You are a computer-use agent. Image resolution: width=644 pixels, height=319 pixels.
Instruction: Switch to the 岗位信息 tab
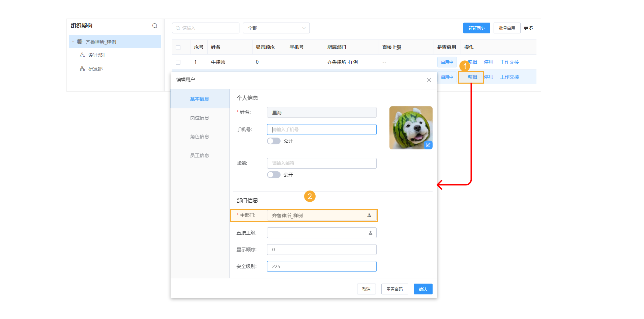(x=199, y=118)
